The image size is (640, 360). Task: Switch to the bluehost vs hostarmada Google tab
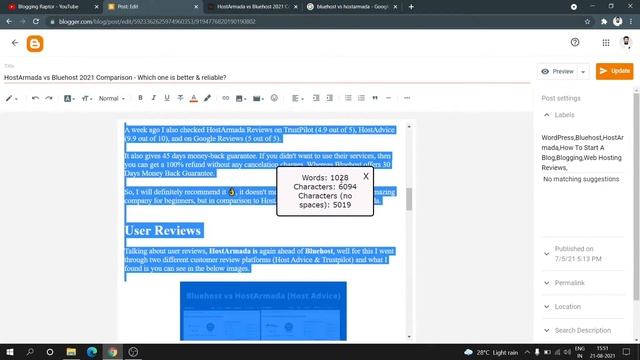(351, 7)
